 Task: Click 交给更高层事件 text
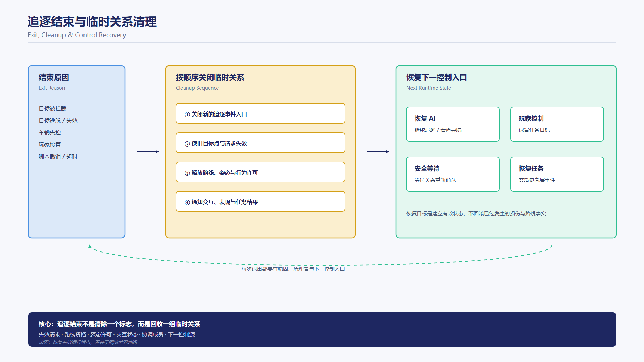[x=537, y=180]
